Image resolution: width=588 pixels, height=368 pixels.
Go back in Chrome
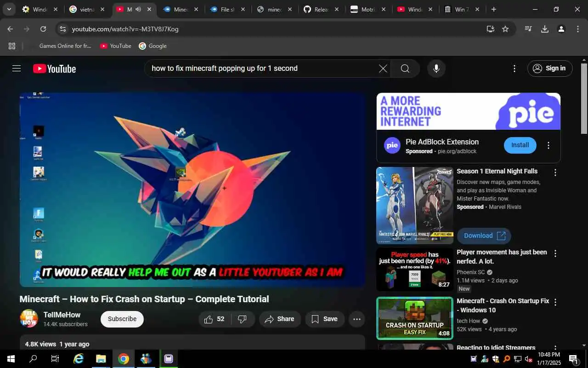coord(10,29)
